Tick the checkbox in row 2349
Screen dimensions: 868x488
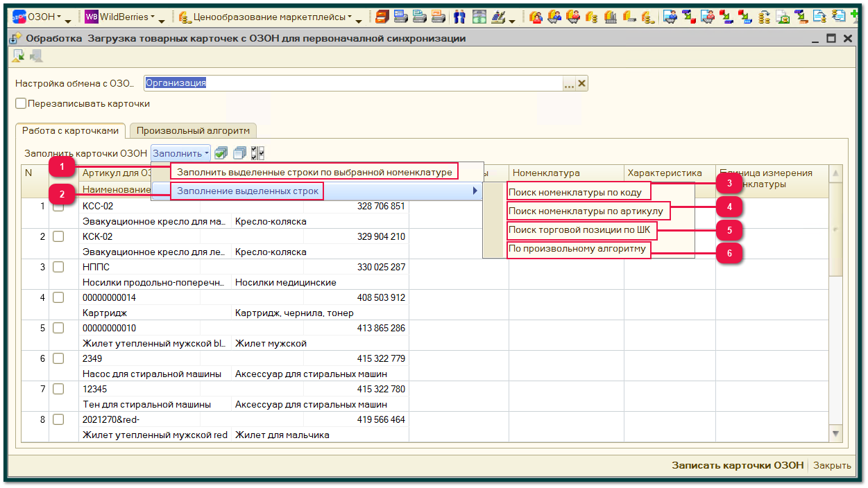click(59, 358)
